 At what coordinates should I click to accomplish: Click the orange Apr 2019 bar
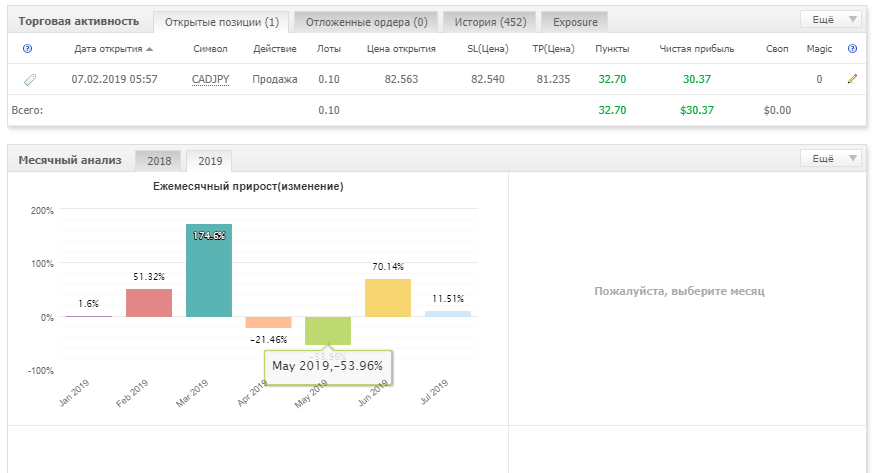[x=268, y=322]
